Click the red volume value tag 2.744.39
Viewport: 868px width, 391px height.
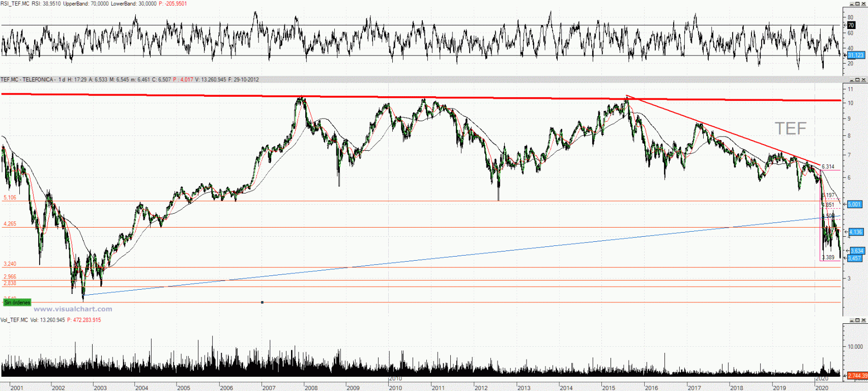click(857, 376)
